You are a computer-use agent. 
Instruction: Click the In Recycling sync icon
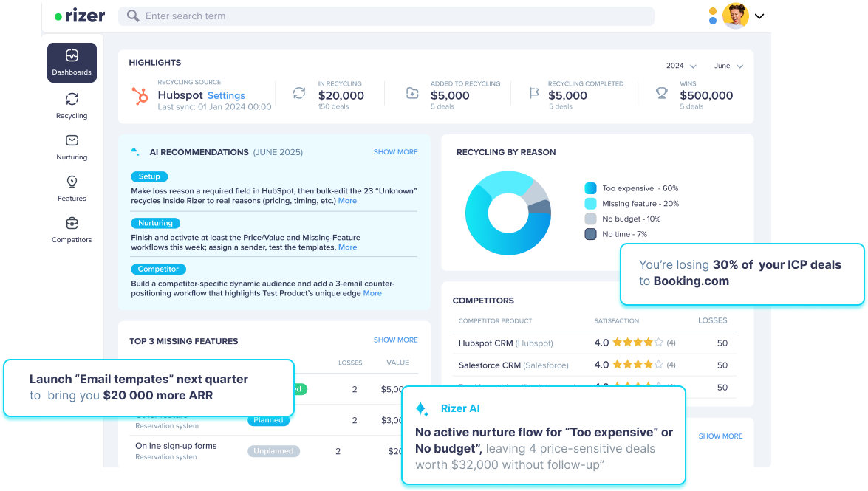[299, 93]
